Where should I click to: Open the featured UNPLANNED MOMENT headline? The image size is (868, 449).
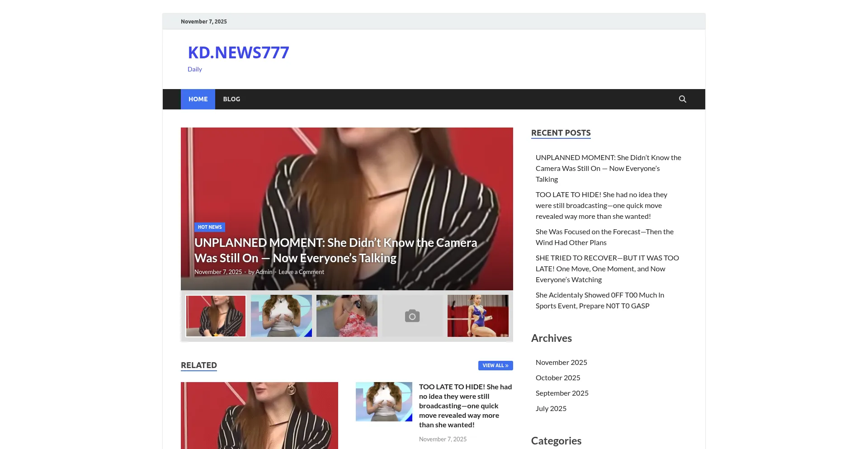click(335, 250)
